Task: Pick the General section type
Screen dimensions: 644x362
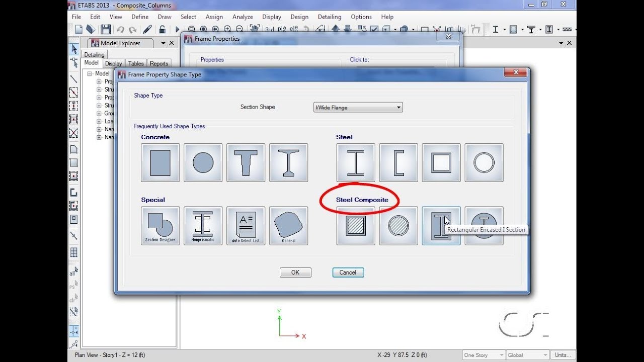Action: tap(288, 226)
